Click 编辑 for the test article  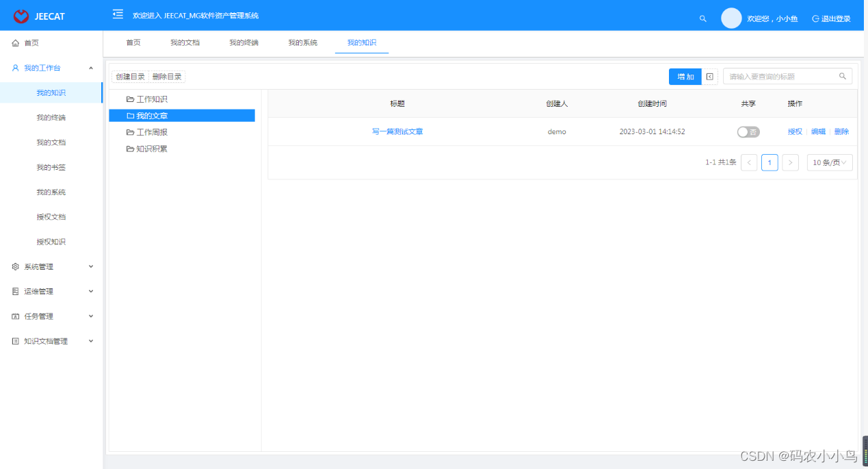(x=818, y=131)
